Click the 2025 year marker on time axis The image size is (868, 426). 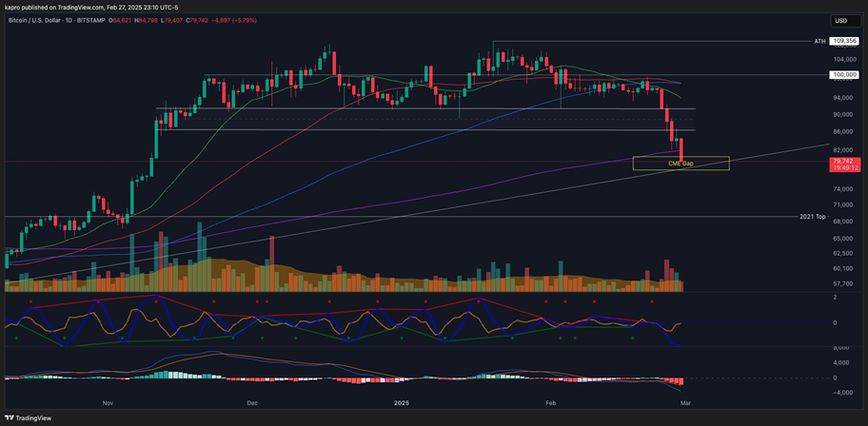click(401, 403)
